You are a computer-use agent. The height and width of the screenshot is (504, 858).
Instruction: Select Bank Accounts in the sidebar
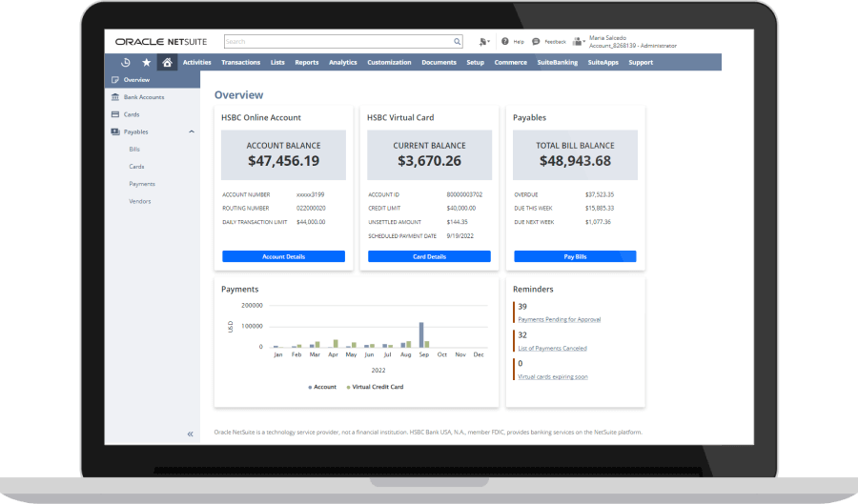[x=144, y=97]
